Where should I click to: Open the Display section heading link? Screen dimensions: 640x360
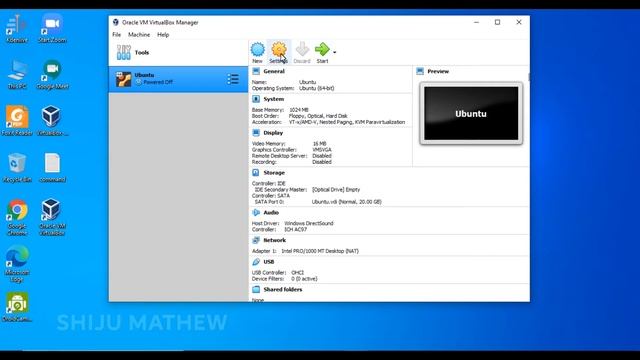(273, 133)
